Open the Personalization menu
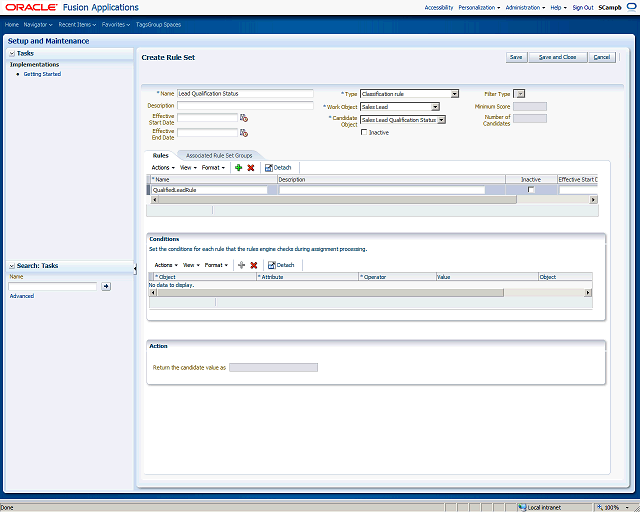Viewport: 640px width, 512px height. (x=479, y=7)
